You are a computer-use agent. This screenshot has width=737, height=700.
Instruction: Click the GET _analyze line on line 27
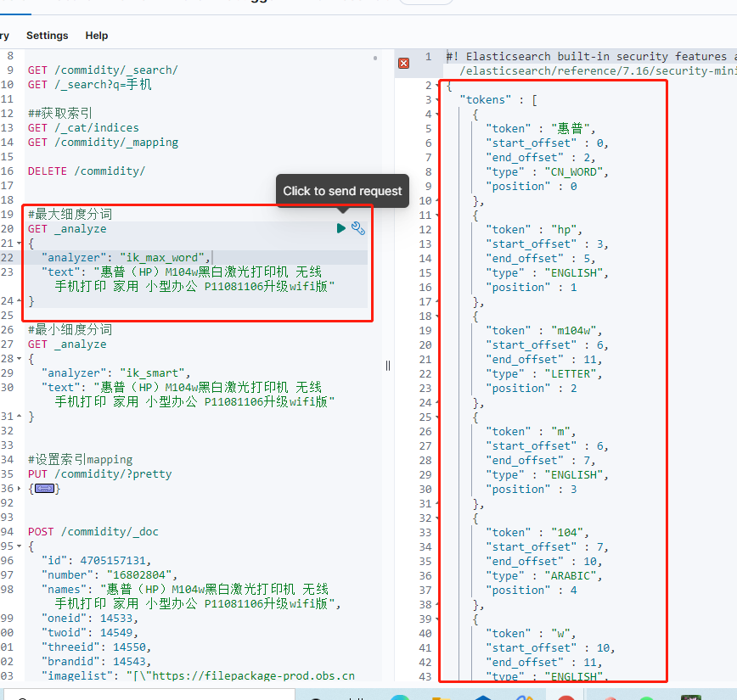pyautogui.click(x=67, y=344)
